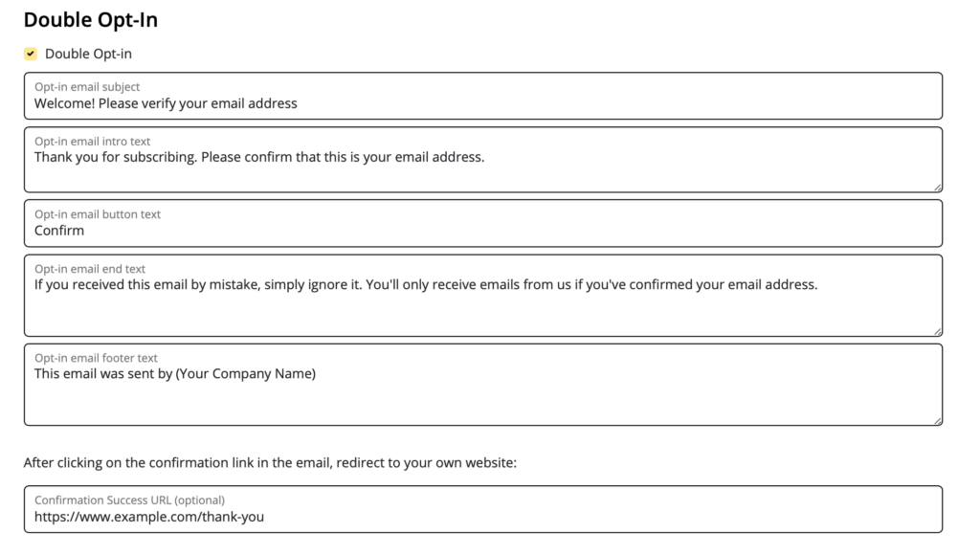Toggle the Double Opt-in checkbox

pyautogui.click(x=31, y=54)
